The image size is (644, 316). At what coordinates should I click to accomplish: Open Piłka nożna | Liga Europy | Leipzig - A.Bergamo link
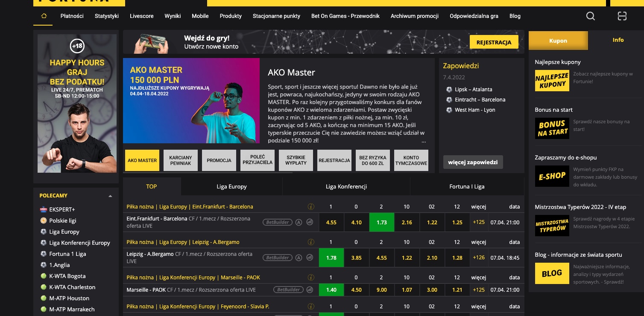point(183,242)
